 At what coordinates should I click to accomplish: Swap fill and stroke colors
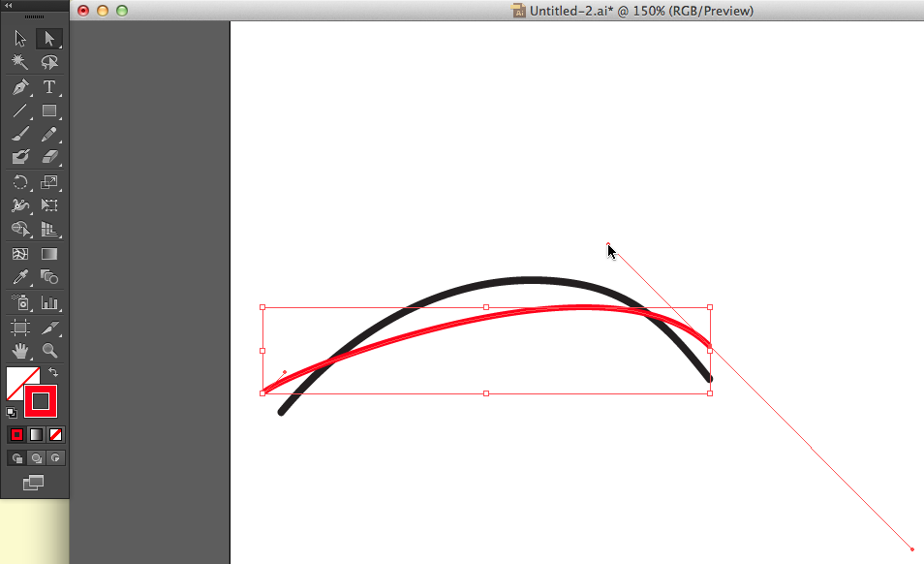pos(53,372)
